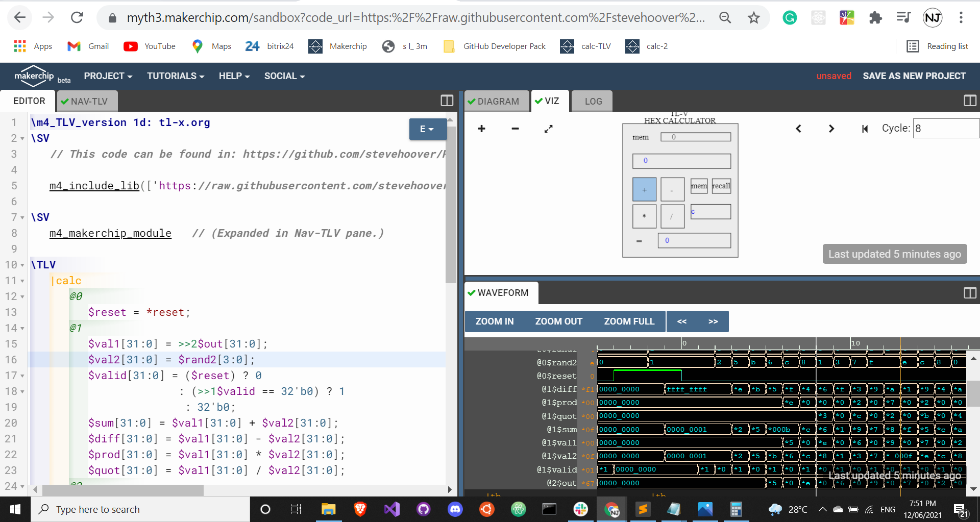Open NJ profile avatar
This screenshot has height=522, width=980.
933,18
